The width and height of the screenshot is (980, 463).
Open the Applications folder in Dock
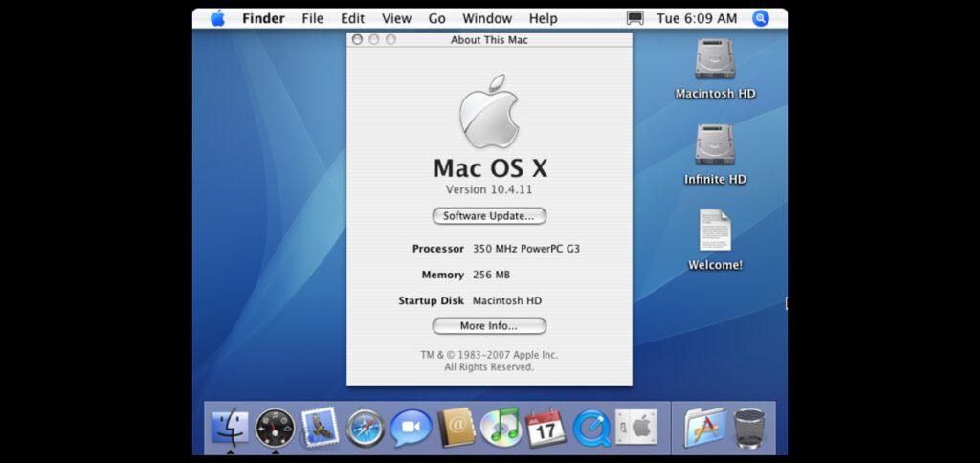tap(704, 428)
